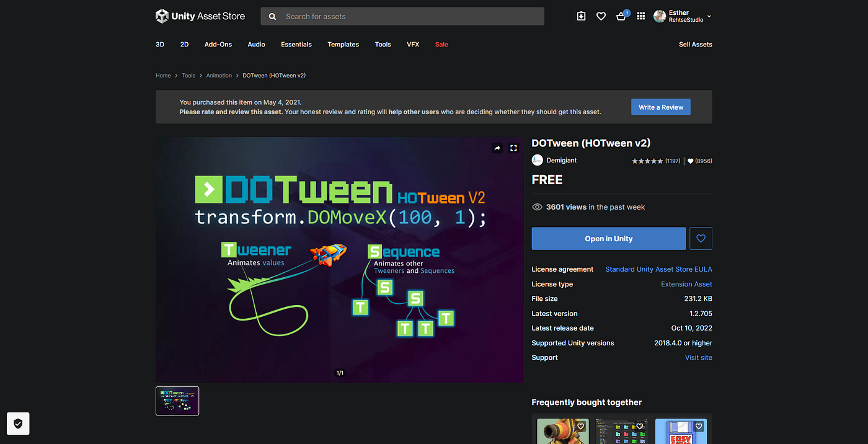Open the Add-Ons category dropdown
Screen dimensions: 868x444
pyautogui.click(x=218, y=44)
